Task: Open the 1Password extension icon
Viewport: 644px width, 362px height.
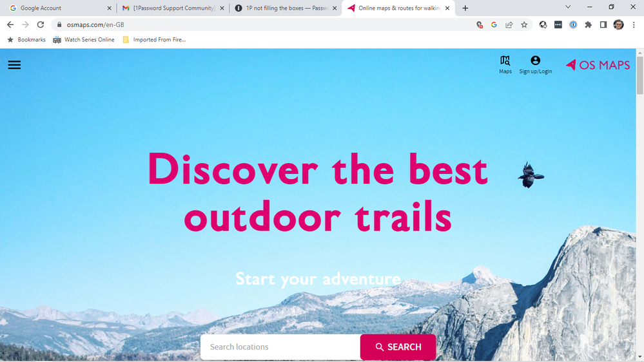Action: click(573, 24)
